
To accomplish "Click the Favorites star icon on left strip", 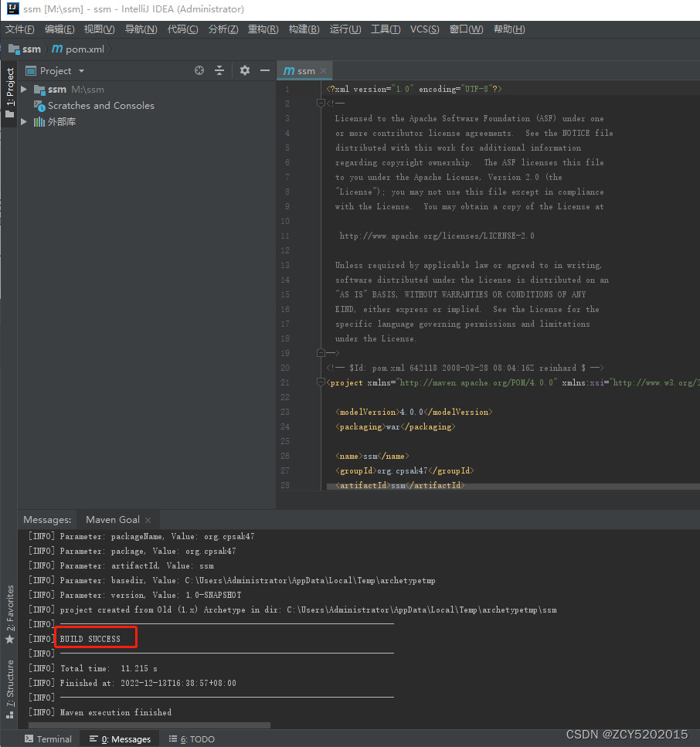I will (9, 640).
